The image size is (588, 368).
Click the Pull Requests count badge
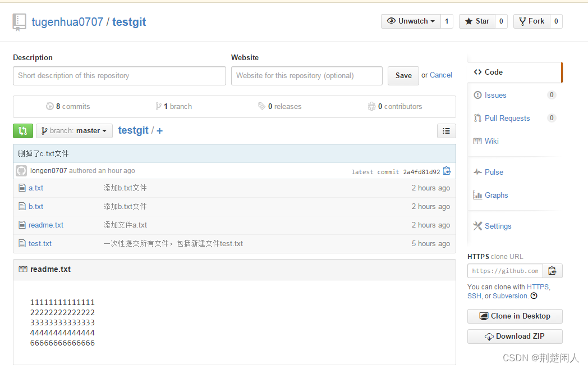click(551, 118)
